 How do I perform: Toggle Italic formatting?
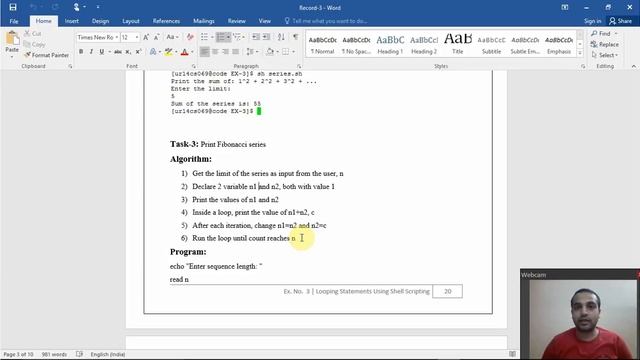coord(91,52)
